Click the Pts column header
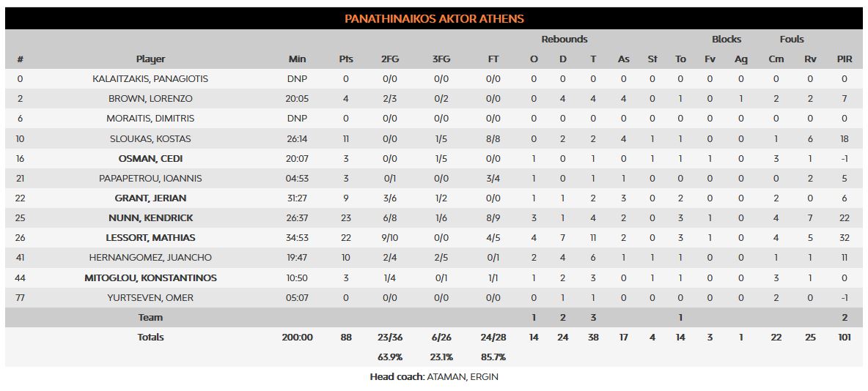868x391 pixels. tap(346, 59)
